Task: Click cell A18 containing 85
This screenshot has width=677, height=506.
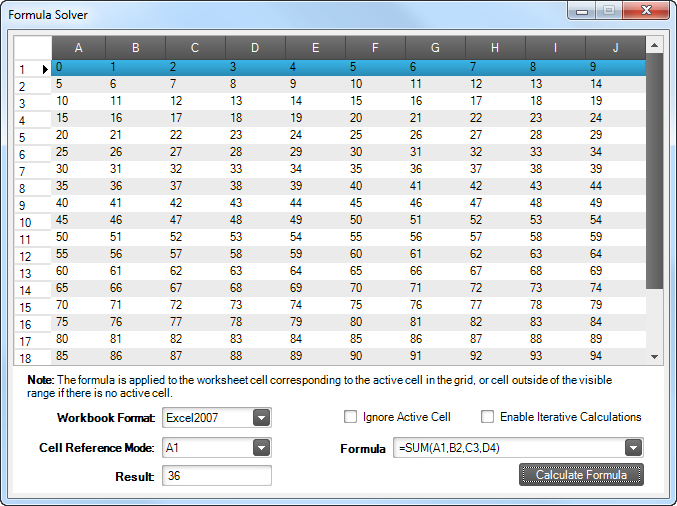Action: coord(79,356)
